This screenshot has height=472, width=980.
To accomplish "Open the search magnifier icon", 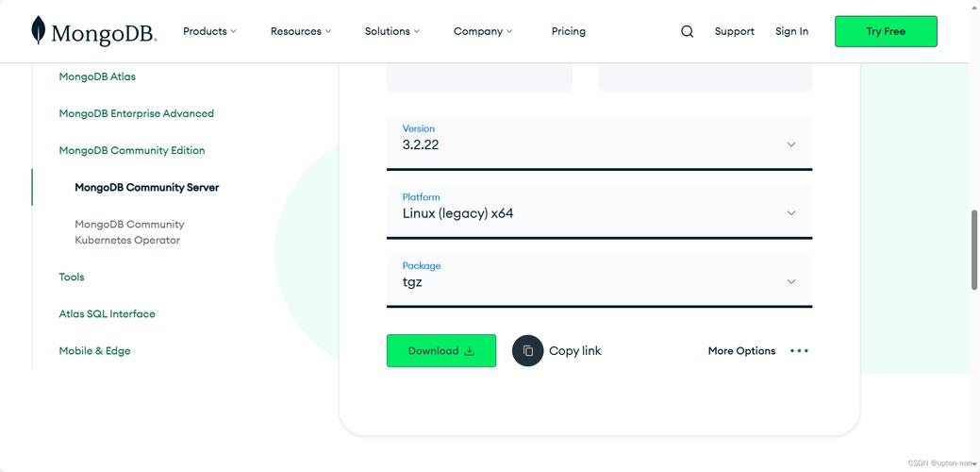I will (687, 31).
